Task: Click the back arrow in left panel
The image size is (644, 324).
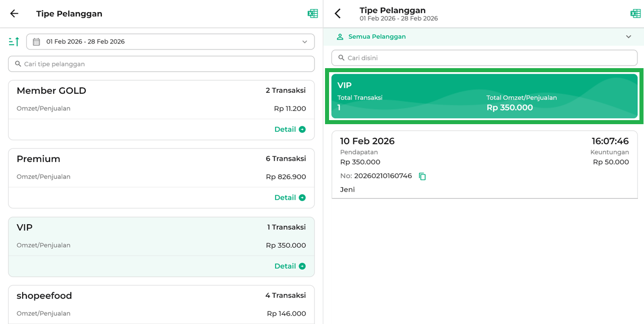Action: point(14,14)
